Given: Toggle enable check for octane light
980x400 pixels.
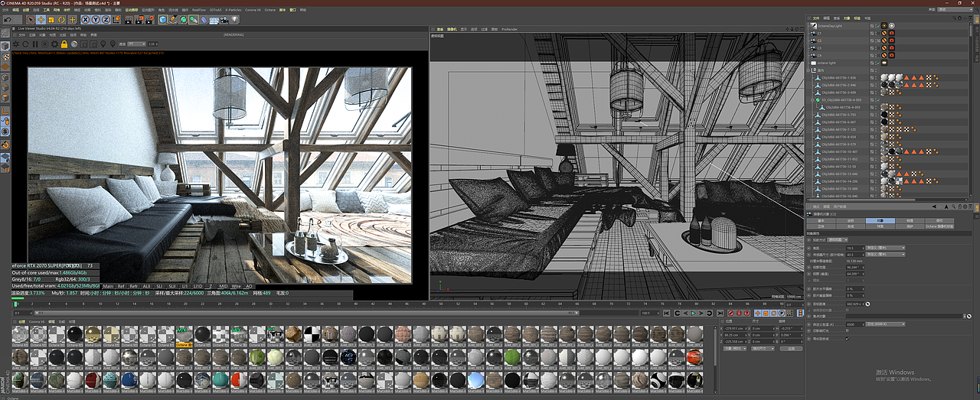Looking at the screenshot, I should point(878,63).
